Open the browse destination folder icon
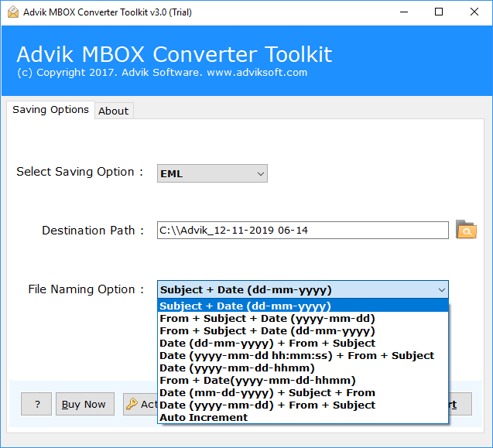 coord(466,230)
